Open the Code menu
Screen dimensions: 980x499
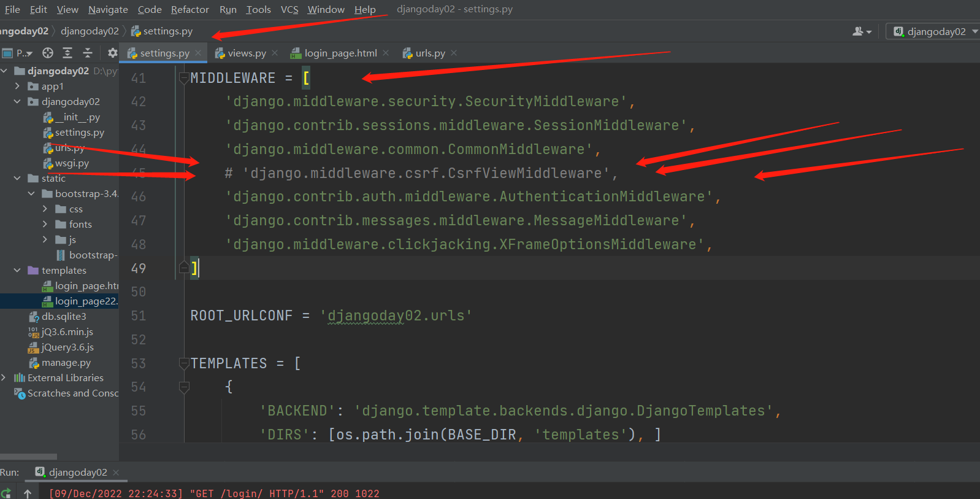coord(150,9)
